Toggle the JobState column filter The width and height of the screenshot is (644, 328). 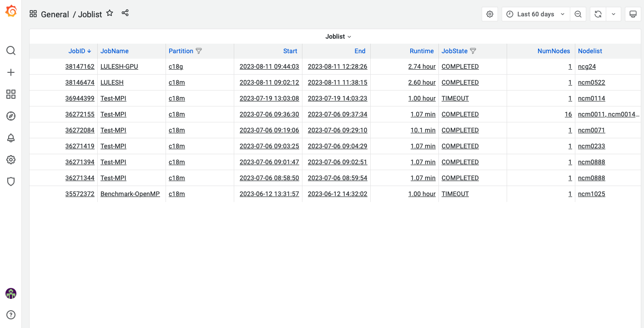pyautogui.click(x=473, y=51)
